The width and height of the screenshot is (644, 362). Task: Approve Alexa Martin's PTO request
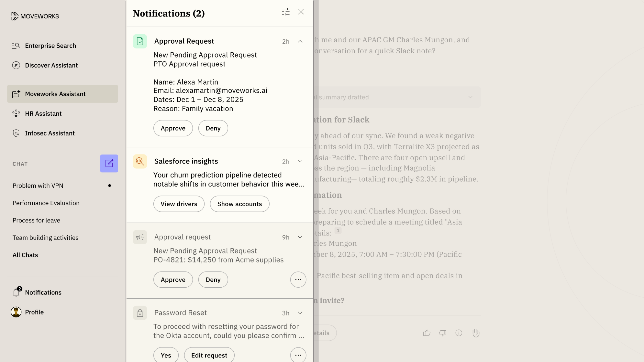(173, 128)
